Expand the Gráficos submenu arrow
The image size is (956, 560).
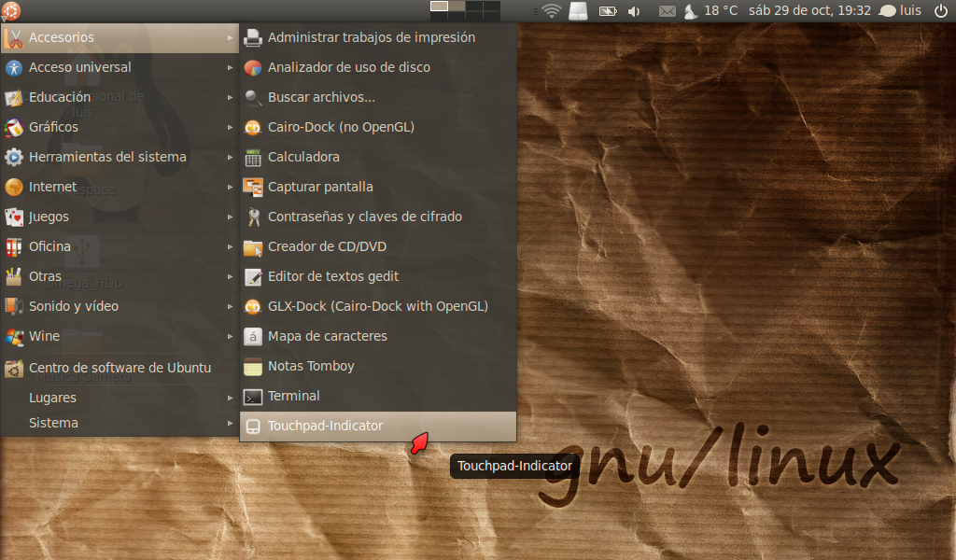231,127
